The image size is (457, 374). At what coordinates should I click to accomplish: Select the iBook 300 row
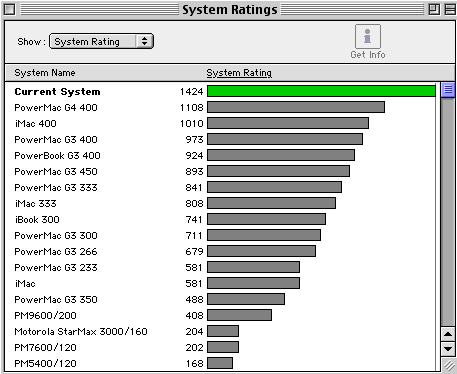pos(221,219)
